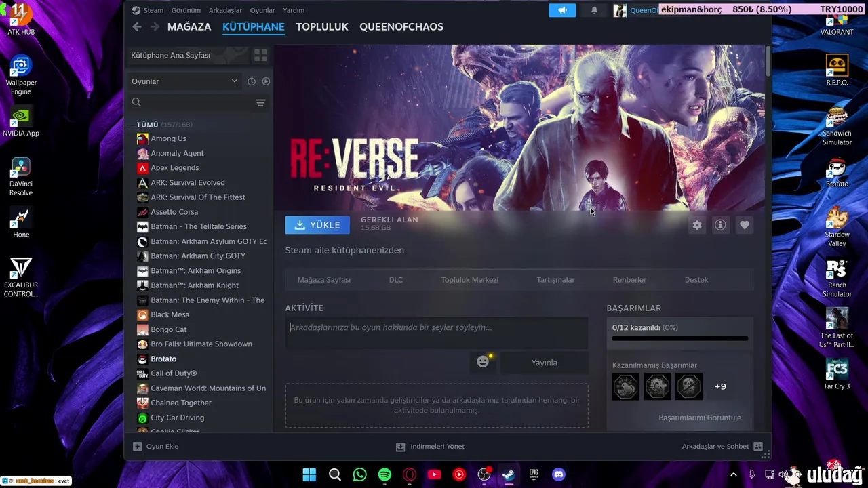Open the Yardım menu
Image resolution: width=868 pixels, height=488 pixels.
click(294, 10)
